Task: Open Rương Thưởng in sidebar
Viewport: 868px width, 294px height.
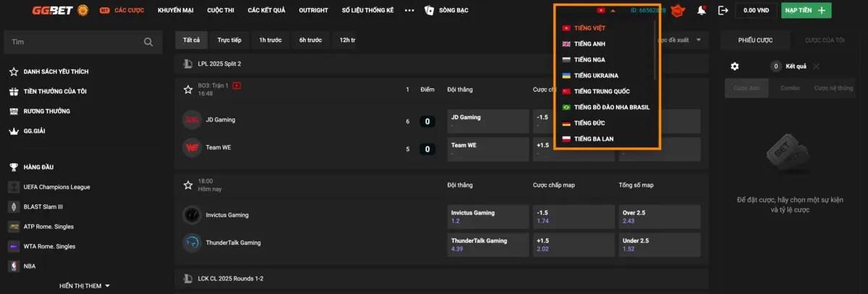Action: [x=47, y=111]
